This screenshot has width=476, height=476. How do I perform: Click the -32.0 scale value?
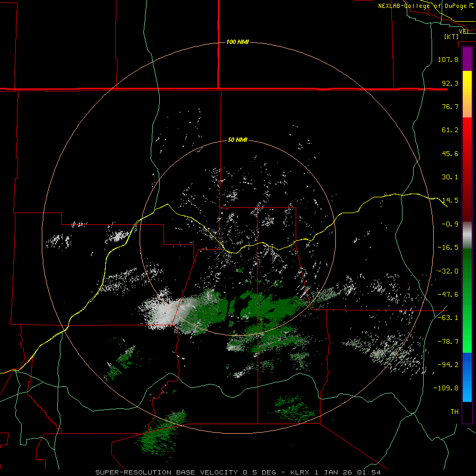[448, 271]
